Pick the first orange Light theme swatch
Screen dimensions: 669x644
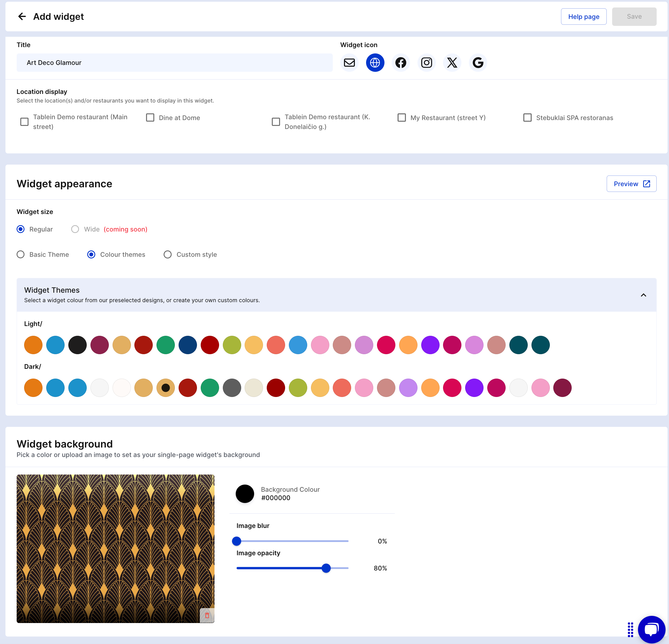[x=33, y=345]
